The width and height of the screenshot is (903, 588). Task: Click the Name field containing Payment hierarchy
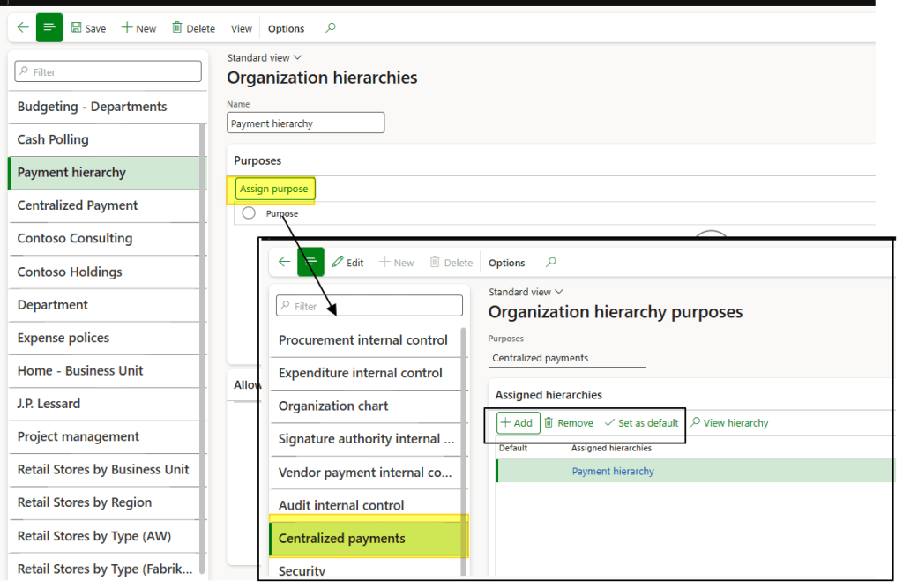pyautogui.click(x=305, y=123)
